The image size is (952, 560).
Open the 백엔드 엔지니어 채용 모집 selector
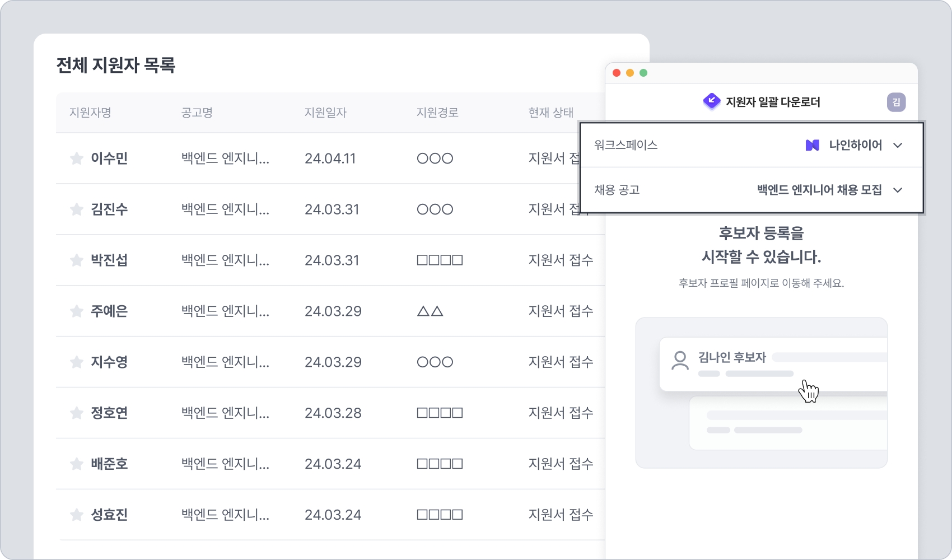point(819,190)
